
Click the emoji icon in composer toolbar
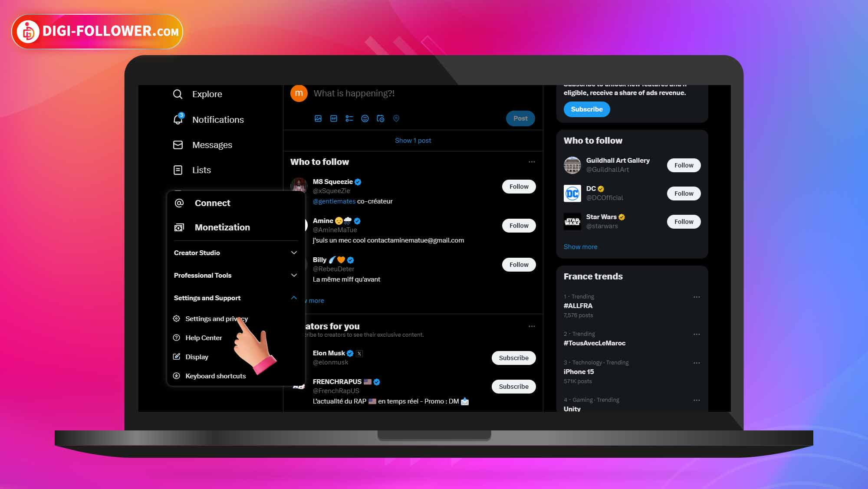(365, 118)
